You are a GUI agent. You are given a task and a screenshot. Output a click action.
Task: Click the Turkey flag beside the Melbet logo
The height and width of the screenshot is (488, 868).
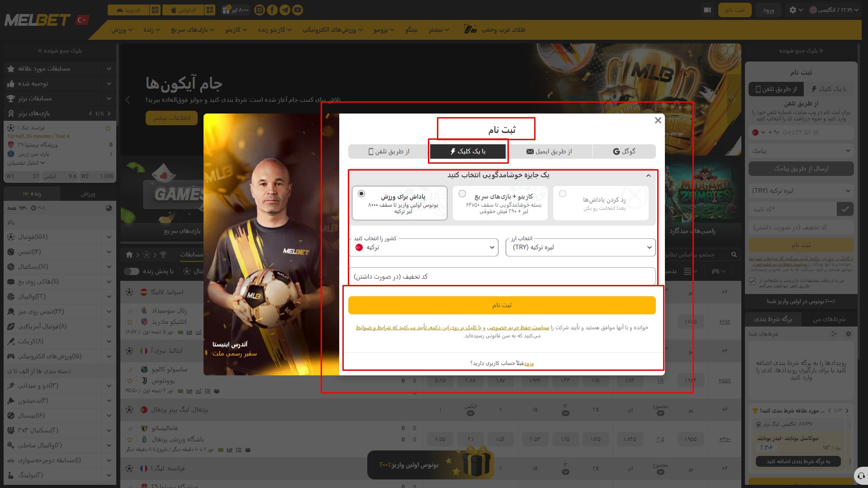click(x=82, y=20)
